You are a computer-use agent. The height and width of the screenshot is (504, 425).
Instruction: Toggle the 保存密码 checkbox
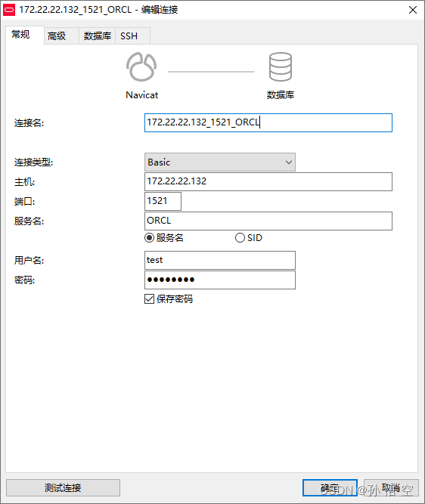click(149, 299)
